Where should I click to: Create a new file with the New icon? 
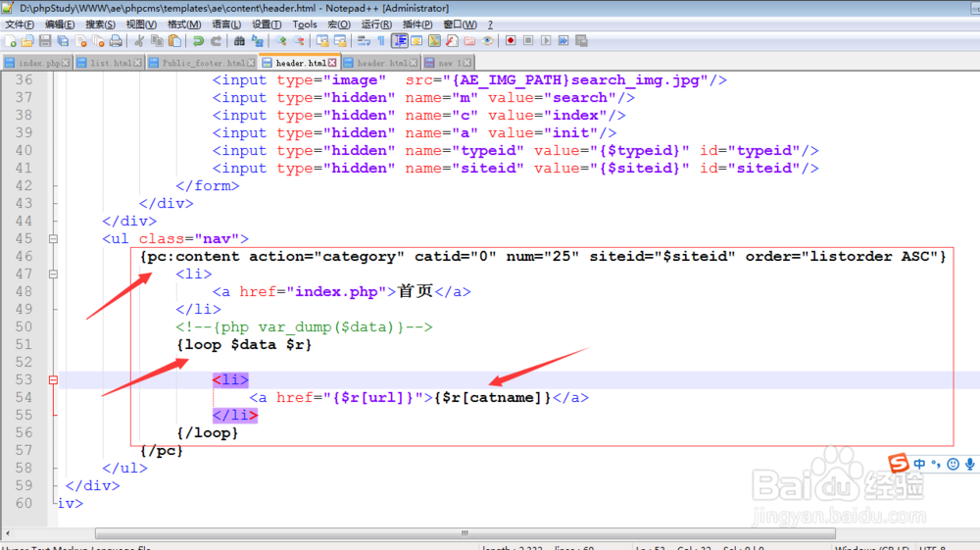pos(11,40)
